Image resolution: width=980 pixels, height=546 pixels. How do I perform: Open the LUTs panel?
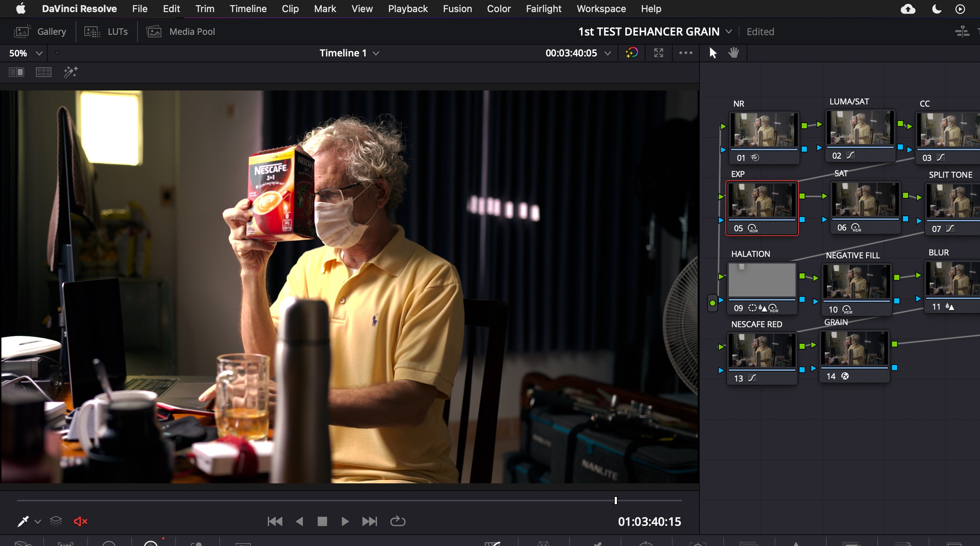[x=106, y=32]
